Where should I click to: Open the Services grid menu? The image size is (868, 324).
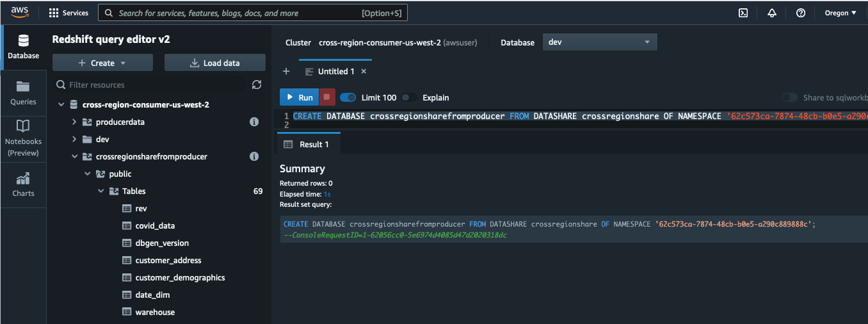69,13
